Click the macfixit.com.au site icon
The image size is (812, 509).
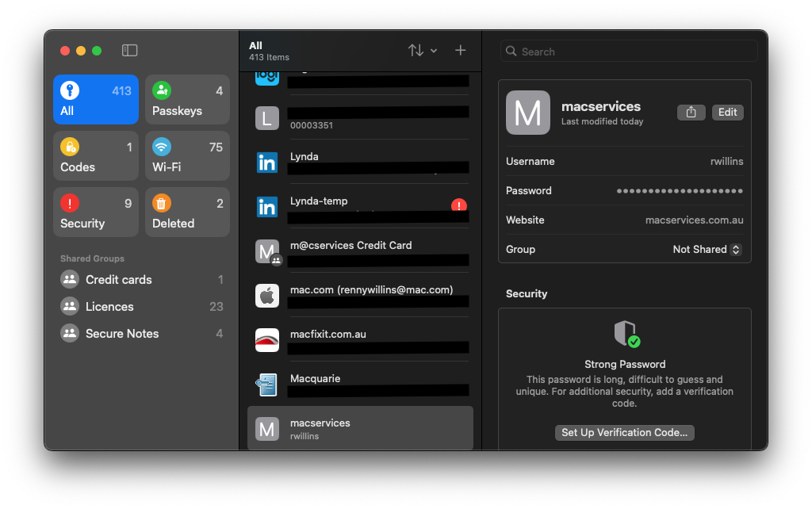tap(267, 341)
